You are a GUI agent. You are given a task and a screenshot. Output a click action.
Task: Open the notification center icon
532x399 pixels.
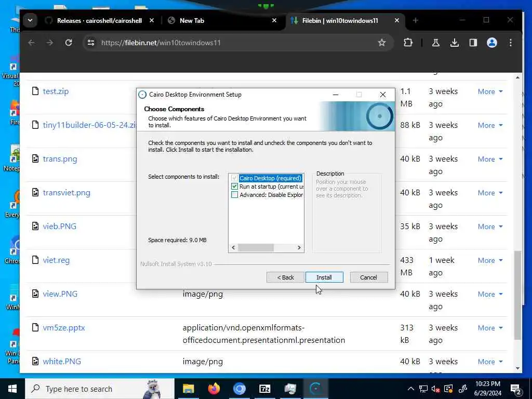coord(516,389)
